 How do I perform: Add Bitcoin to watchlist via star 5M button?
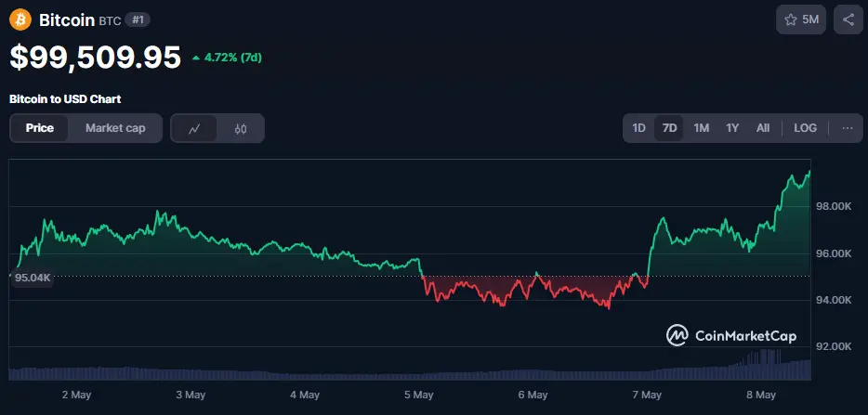(801, 19)
